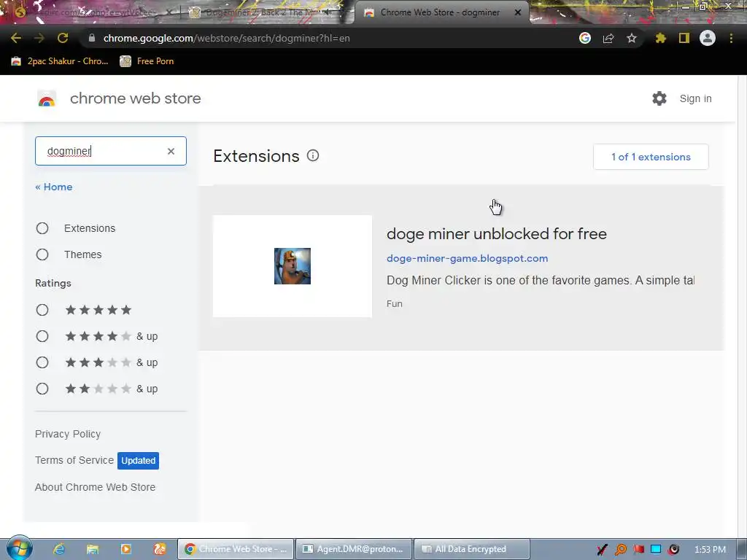The image size is (747, 560).
Task: Clear the dogminer search with the X
Action: [x=171, y=151]
